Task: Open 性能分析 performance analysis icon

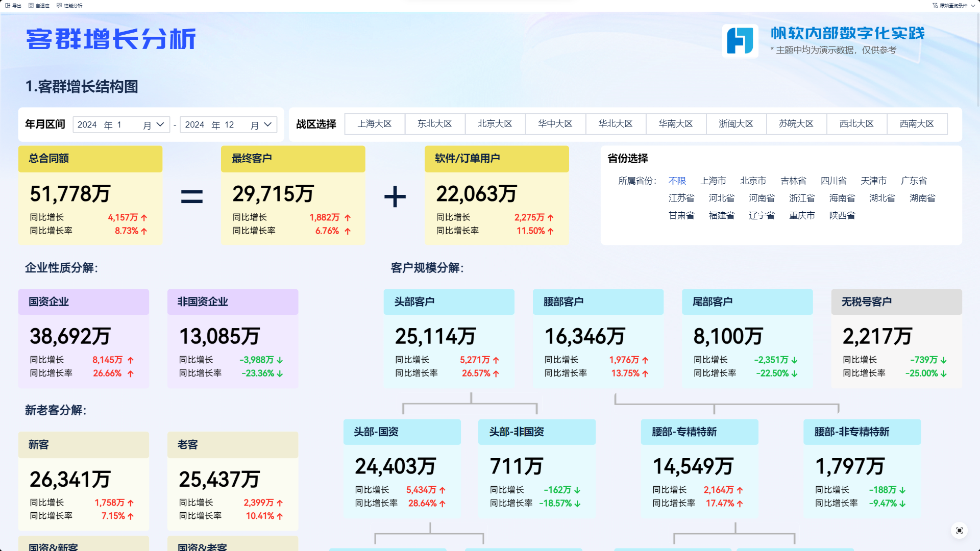Action: click(x=59, y=6)
